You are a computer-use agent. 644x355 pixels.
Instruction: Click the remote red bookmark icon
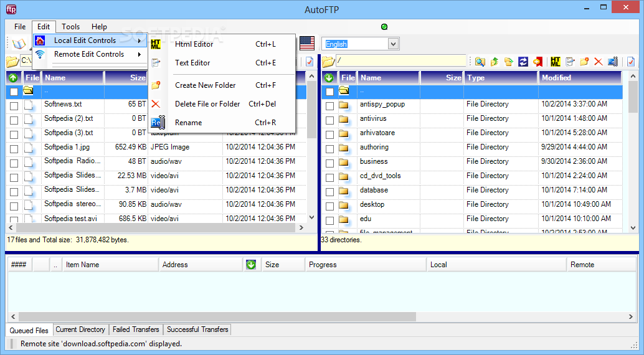coord(537,62)
